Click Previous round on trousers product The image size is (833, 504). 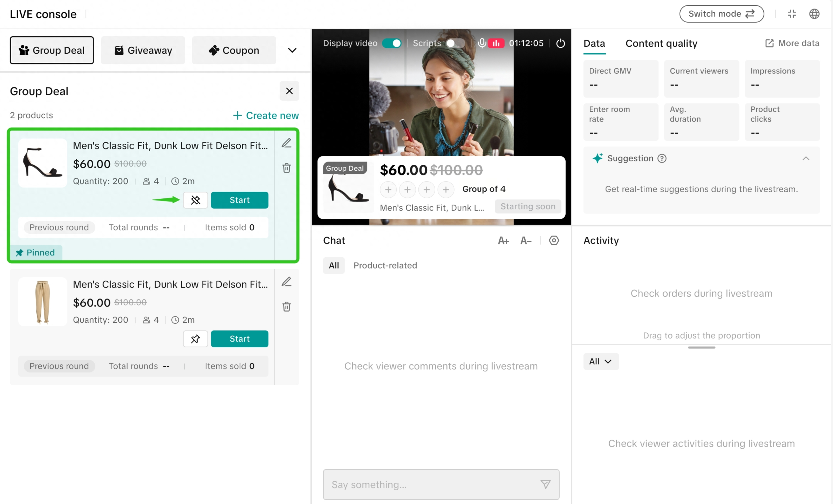(59, 366)
